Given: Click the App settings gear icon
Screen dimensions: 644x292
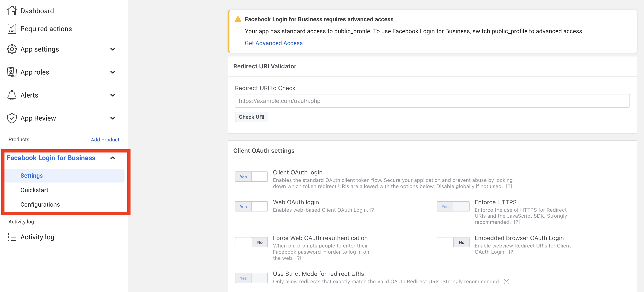Looking at the screenshot, I should tap(12, 49).
